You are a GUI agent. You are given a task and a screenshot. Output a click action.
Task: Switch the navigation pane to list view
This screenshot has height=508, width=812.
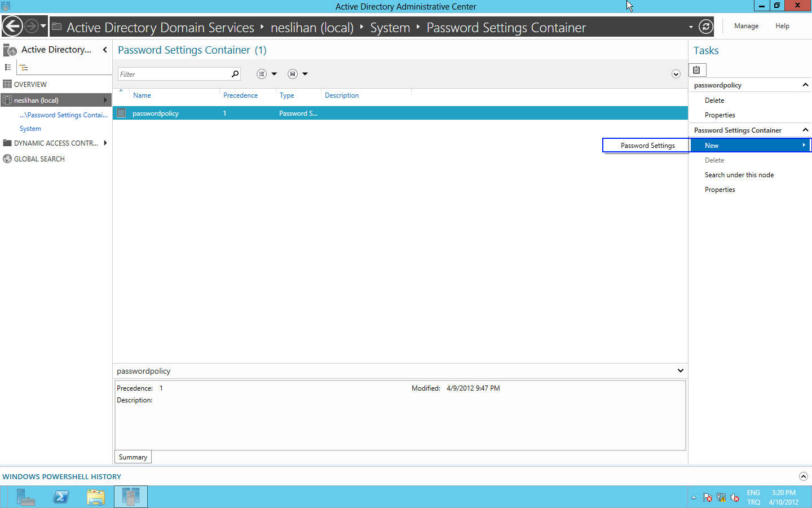coord(8,67)
